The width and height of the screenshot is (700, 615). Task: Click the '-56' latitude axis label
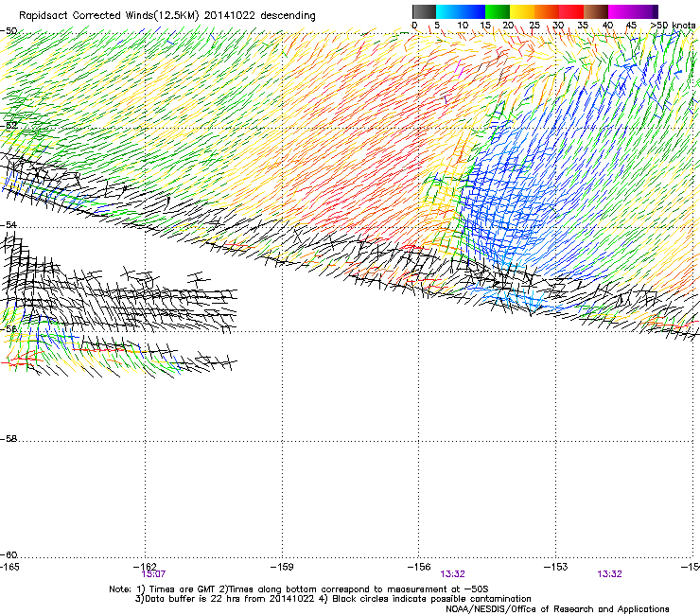tap(9, 328)
